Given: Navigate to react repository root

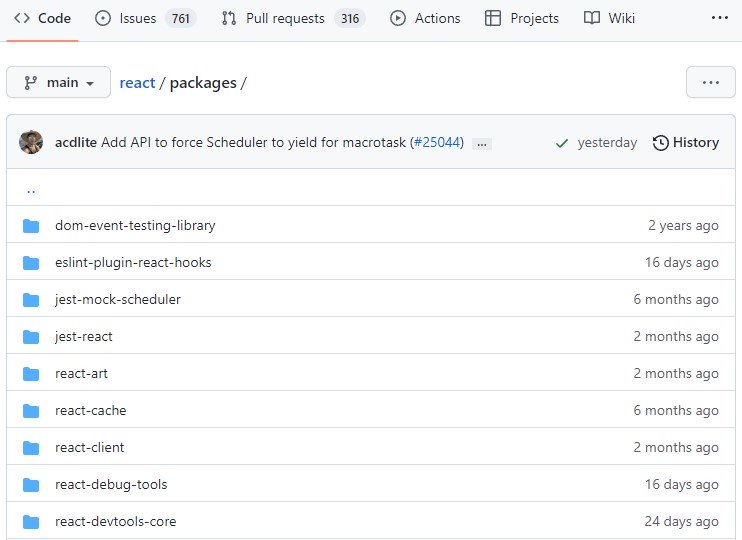Looking at the screenshot, I should 137,83.
